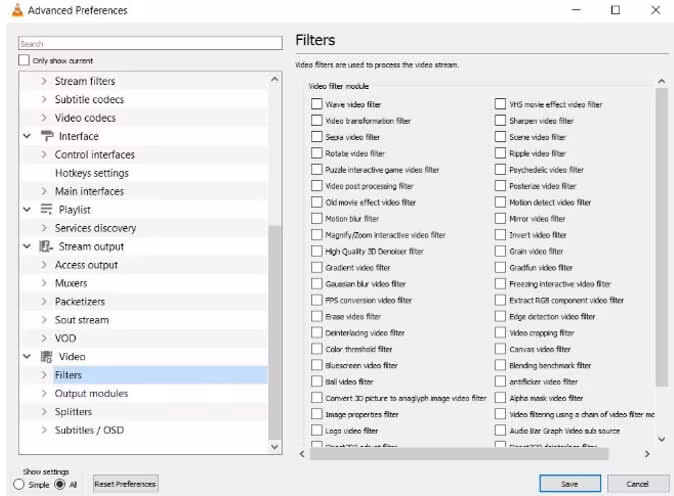This screenshot has height=496, width=674.
Task: Click the filters panel scroll down arrow
Action: coord(662,439)
